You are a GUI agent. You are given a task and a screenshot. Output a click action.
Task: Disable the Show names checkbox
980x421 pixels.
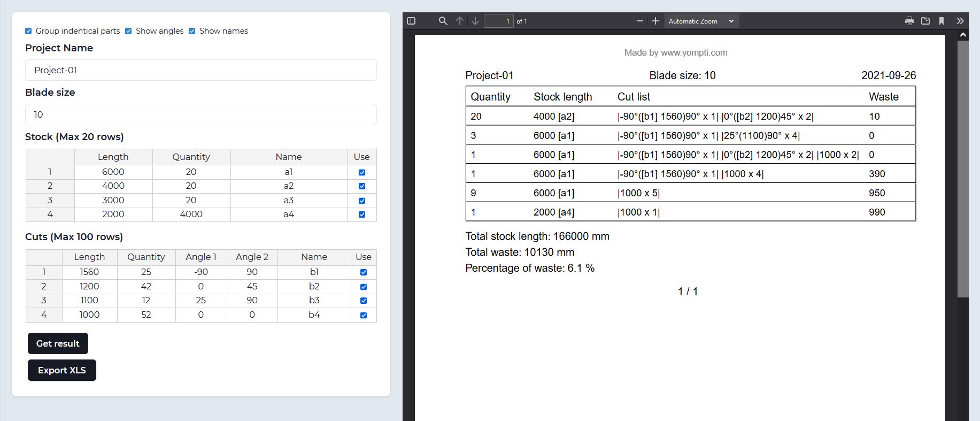point(192,31)
